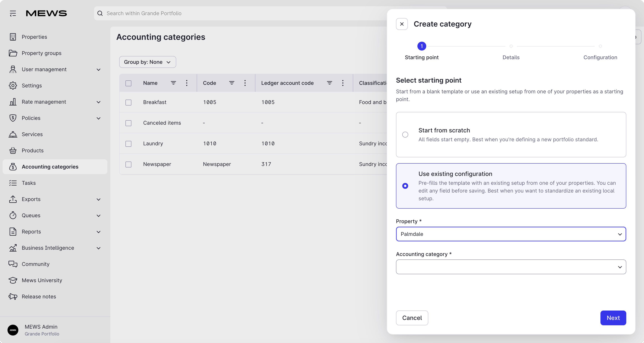The width and height of the screenshot is (644, 343).
Task: Filter the Name column
Action: click(x=173, y=83)
